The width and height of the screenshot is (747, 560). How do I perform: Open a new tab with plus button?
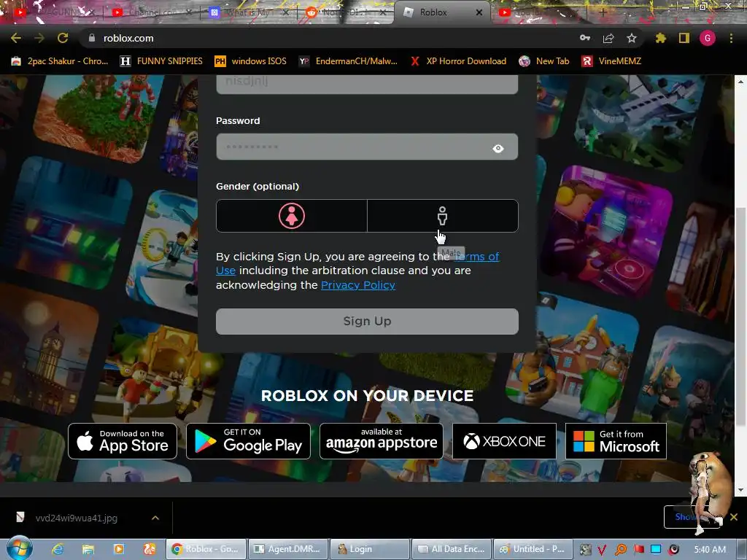point(603,13)
